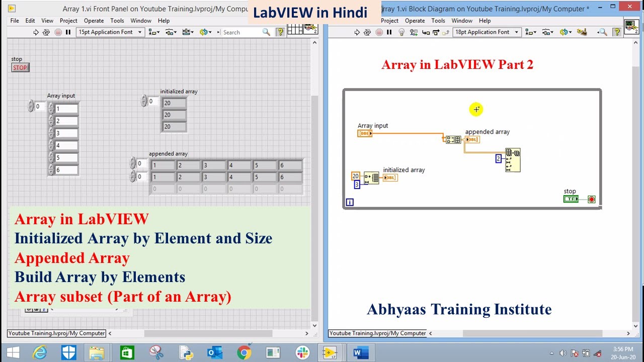Click Step Out button in Block Diagram

click(445, 32)
